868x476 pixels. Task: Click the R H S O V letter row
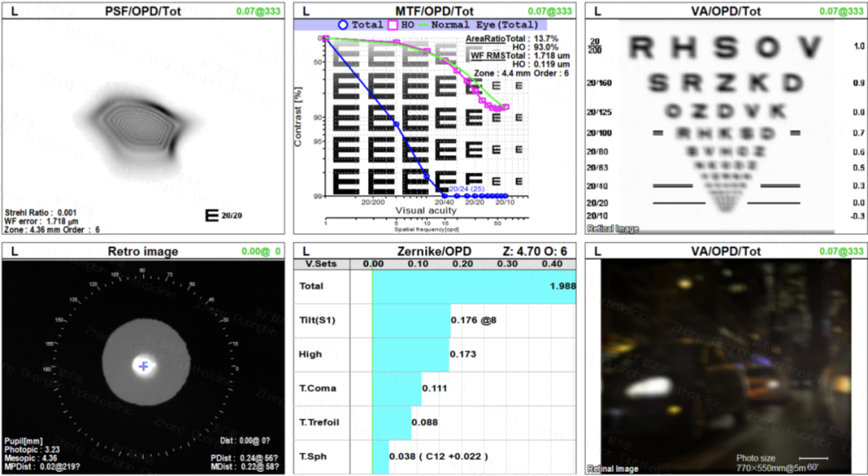726,47
